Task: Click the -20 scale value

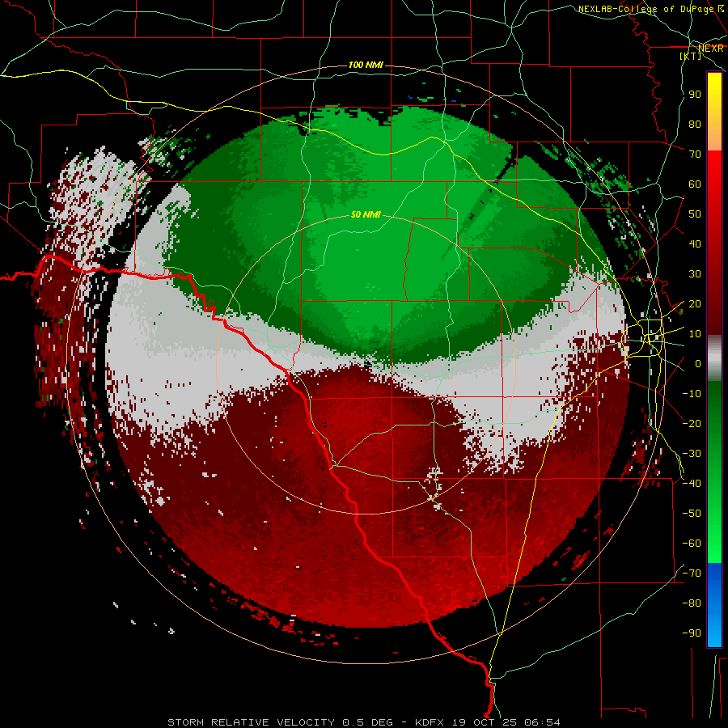Action: tap(692, 423)
